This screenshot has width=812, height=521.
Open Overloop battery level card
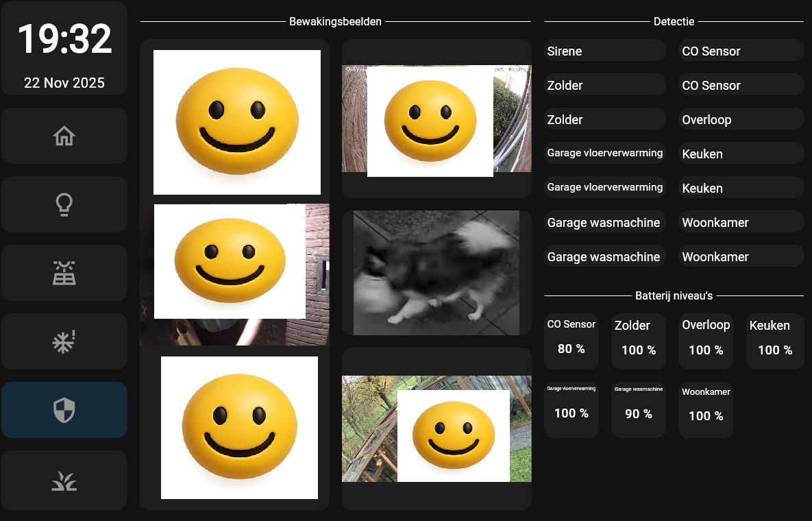(x=706, y=341)
